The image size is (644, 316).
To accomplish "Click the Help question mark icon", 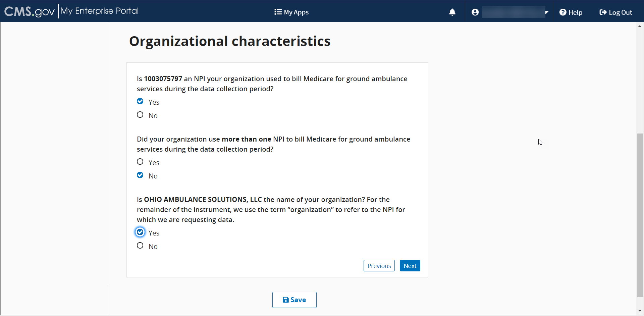I will click(563, 12).
